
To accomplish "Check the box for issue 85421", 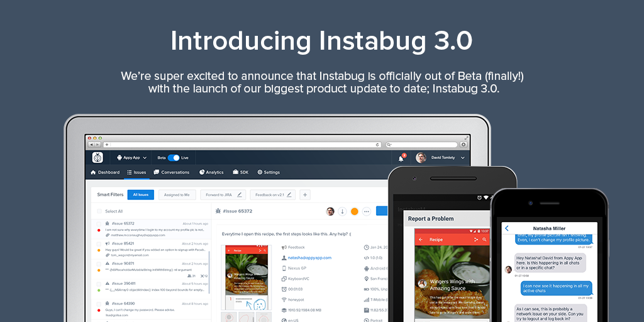I will pos(99,243).
